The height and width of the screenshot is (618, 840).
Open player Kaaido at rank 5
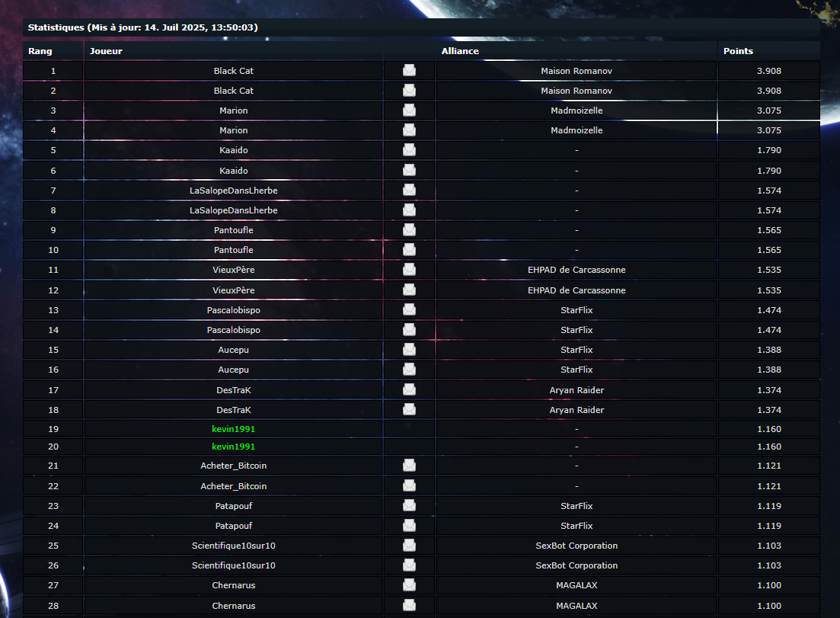coord(234,150)
